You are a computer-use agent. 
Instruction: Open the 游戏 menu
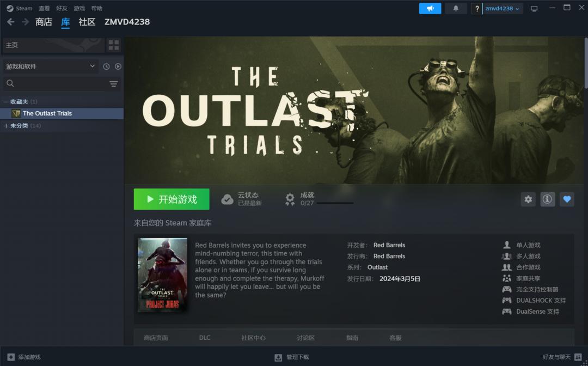(79, 8)
